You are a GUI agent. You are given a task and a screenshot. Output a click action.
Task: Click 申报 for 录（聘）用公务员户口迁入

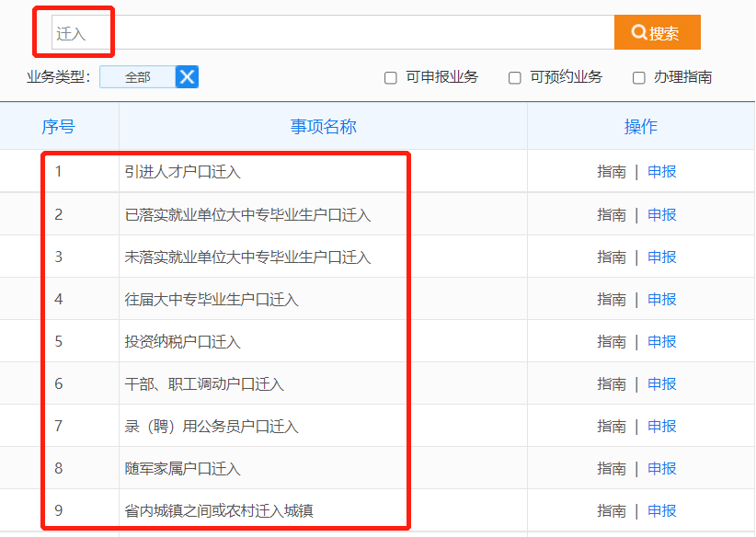pos(662,426)
